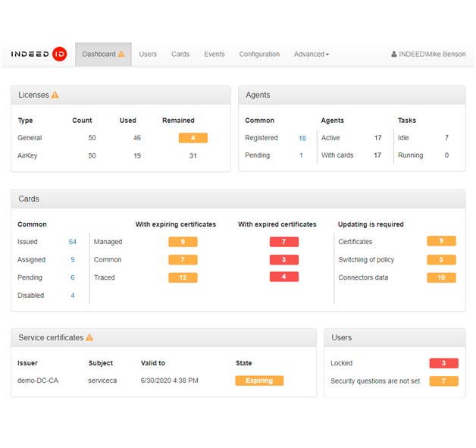Click Managed expired certificates badge 7
Viewport: 476px width, 448px height.
click(284, 242)
